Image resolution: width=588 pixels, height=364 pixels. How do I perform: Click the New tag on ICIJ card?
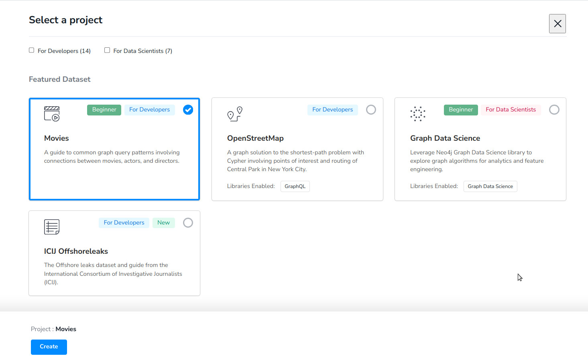point(164,223)
